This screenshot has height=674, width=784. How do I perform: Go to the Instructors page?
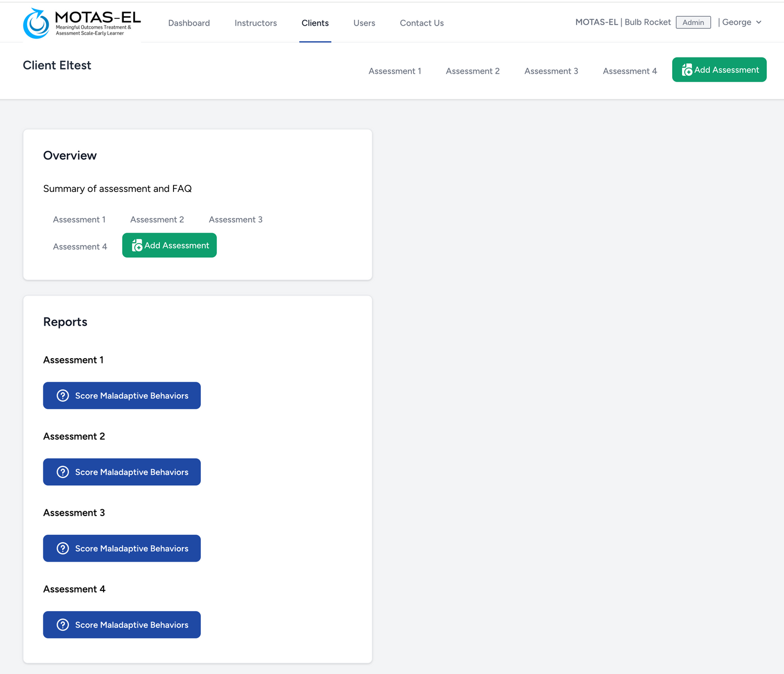click(x=256, y=23)
